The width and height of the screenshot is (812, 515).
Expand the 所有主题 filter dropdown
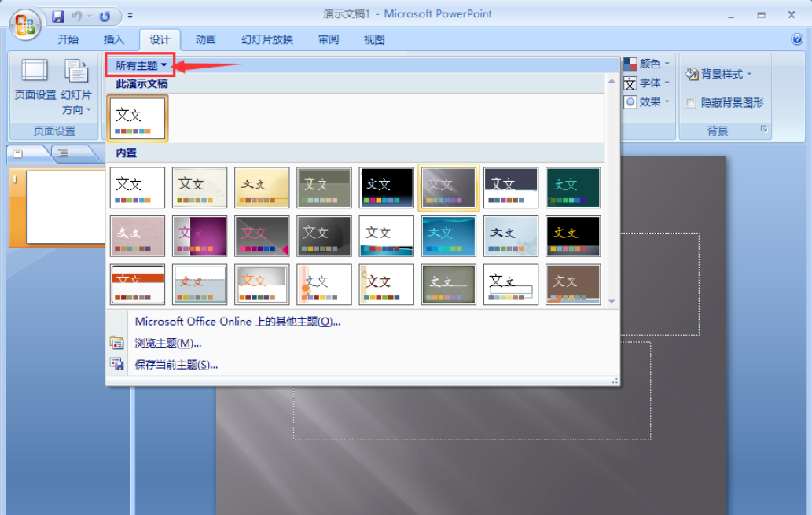pos(141,65)
